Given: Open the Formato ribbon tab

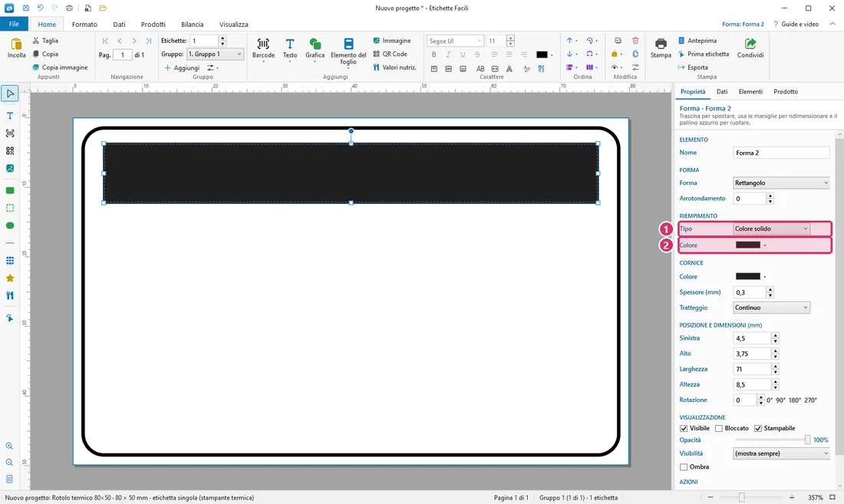Looking at the screenshot, I should coord(84,25).
